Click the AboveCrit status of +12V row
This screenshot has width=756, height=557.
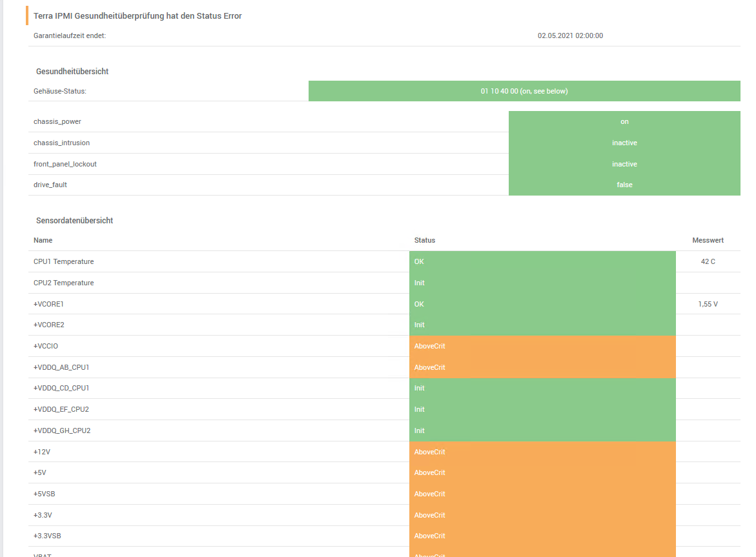[542, 452]
